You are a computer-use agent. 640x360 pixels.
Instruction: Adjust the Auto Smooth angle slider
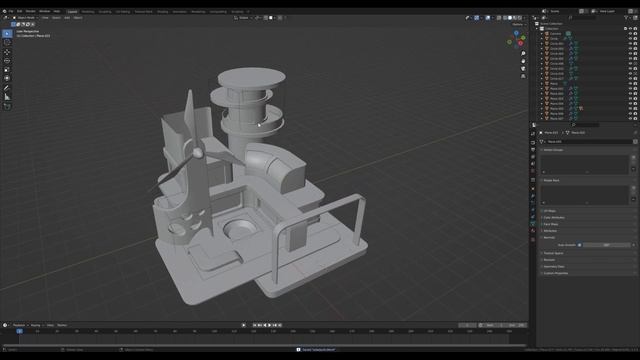point(607,245)
